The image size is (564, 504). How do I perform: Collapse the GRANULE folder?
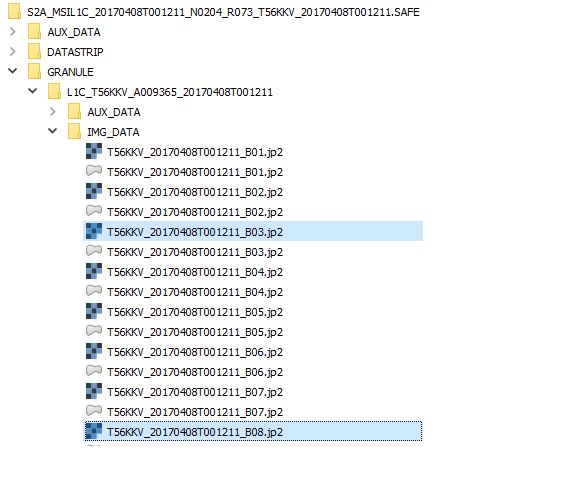tap(13, 71)
